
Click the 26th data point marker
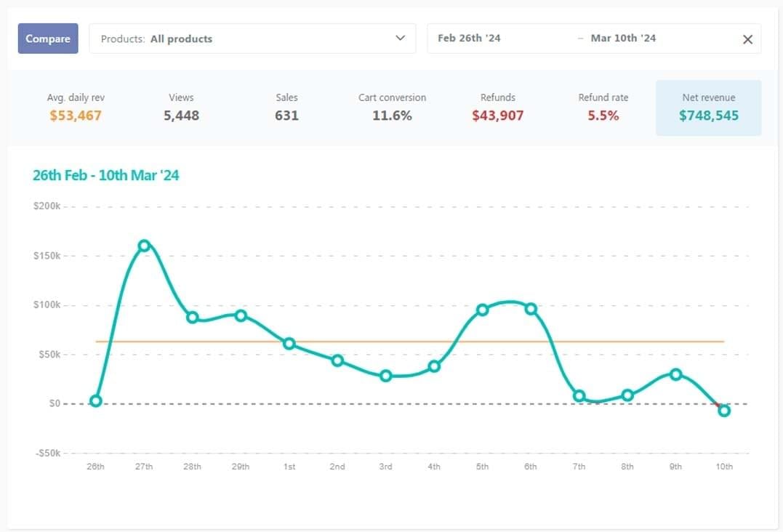point(95,401)
